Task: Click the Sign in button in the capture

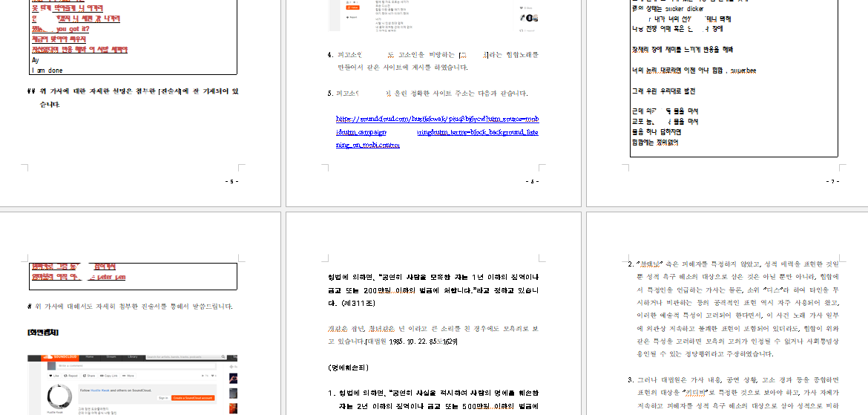Action: pyautogui.click(x=162, y=398)
